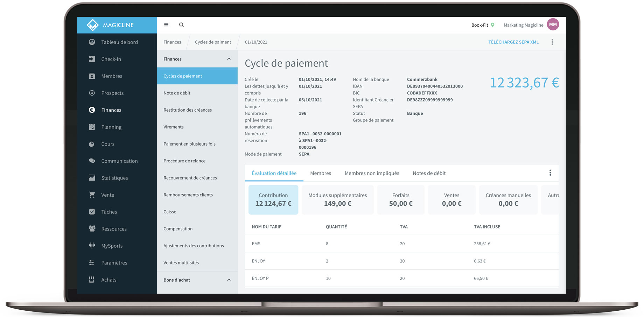This screenshot has width=644, height=317.
Task: Open the hamburger menu icon
Action: [x=166, y=25]
